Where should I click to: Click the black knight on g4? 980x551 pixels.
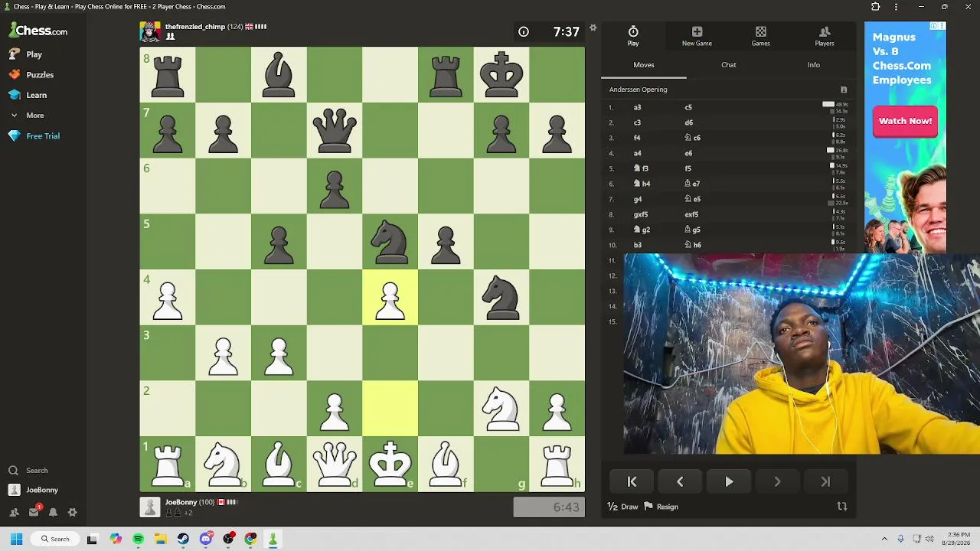click(x=501, y=297)
